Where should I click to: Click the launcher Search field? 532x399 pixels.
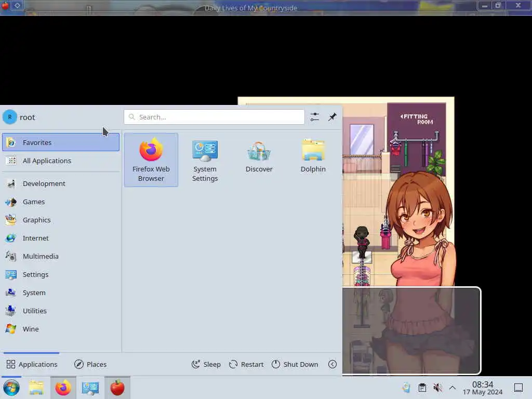pyautogui.click(x=214, y=117)
